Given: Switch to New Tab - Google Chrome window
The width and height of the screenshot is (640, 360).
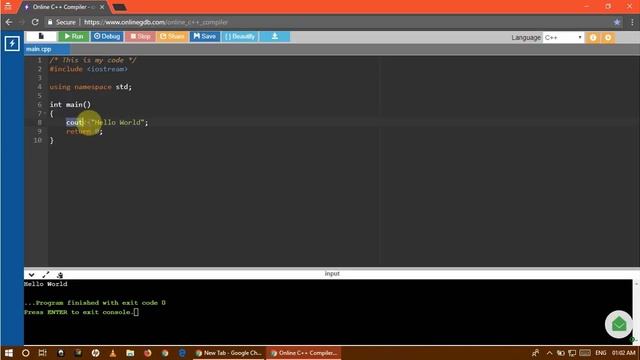Looking at the screenshot, I should 229,353.
